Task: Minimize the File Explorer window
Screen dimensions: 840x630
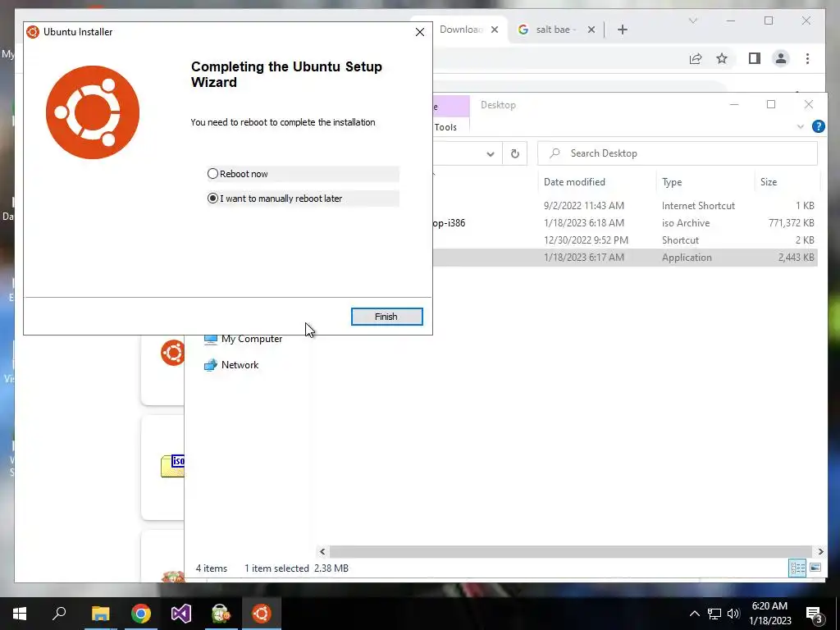Action: point(734,104)
